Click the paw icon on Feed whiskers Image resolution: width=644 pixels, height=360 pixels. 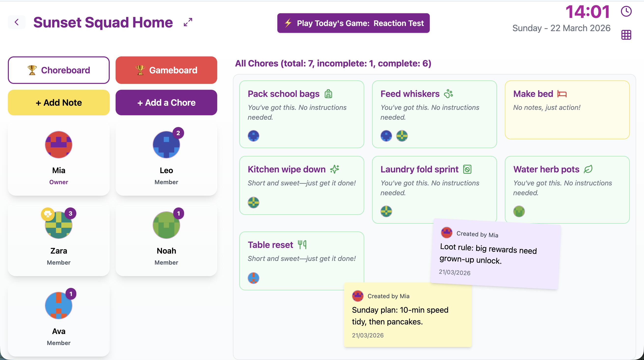(448, 94)
